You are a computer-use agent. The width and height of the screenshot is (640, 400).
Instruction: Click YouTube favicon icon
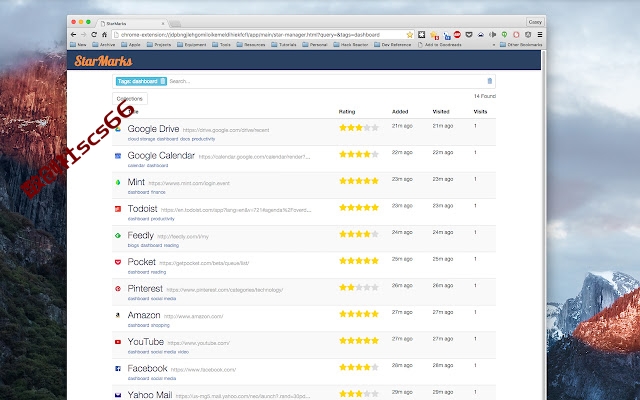tap(118, 342)
